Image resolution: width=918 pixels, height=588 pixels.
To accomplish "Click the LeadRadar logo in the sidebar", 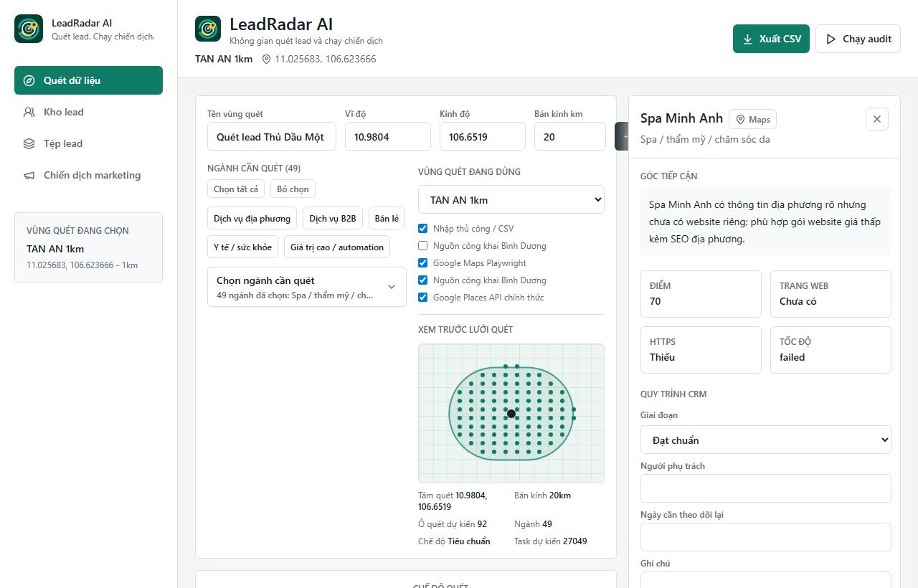I will [29, 29].
